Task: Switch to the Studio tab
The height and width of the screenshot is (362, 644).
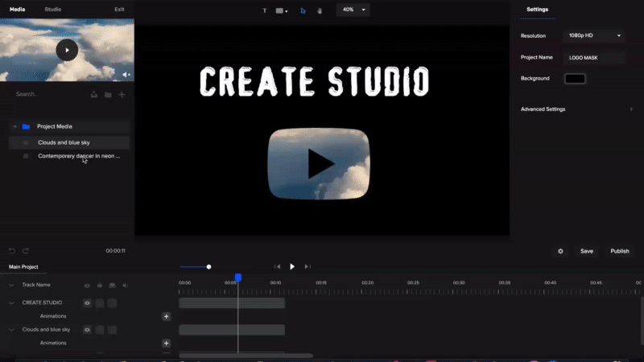Action: (53, 9)
